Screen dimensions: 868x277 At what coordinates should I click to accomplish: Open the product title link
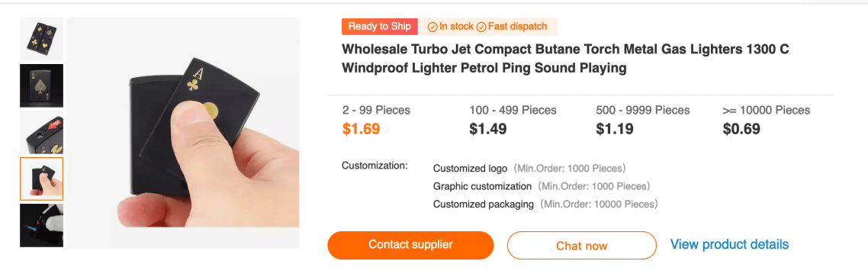565,58
